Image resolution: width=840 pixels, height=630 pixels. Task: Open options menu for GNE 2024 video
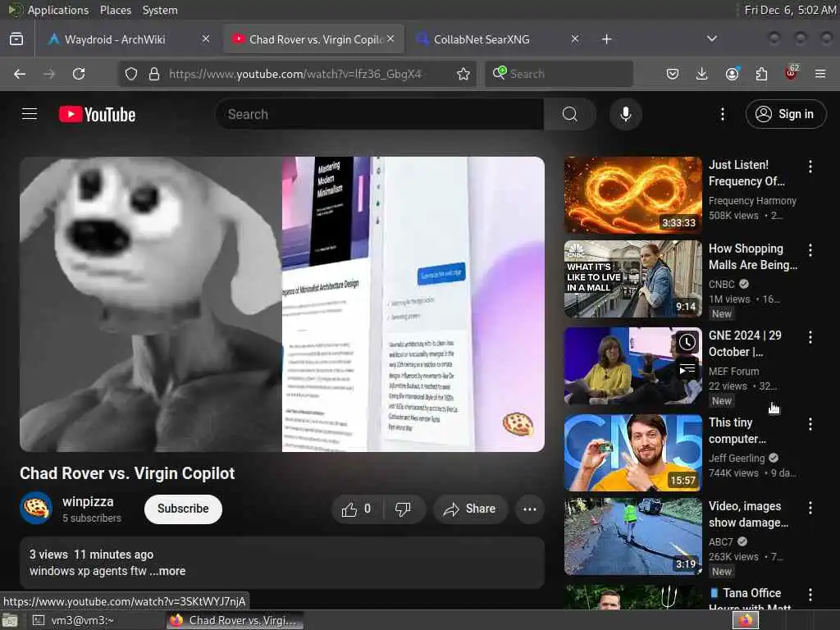coord(810,337)
